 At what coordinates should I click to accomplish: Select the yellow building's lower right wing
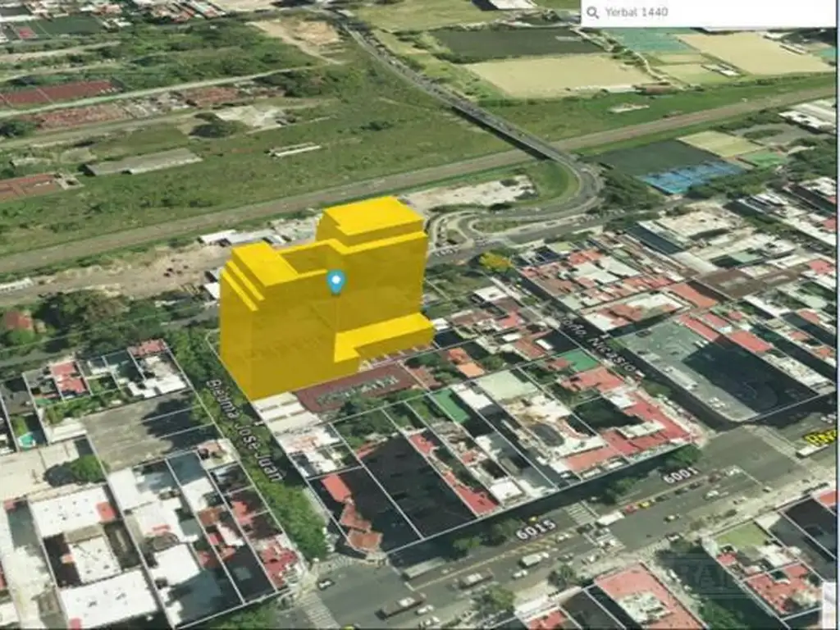(x=394, y=334)
